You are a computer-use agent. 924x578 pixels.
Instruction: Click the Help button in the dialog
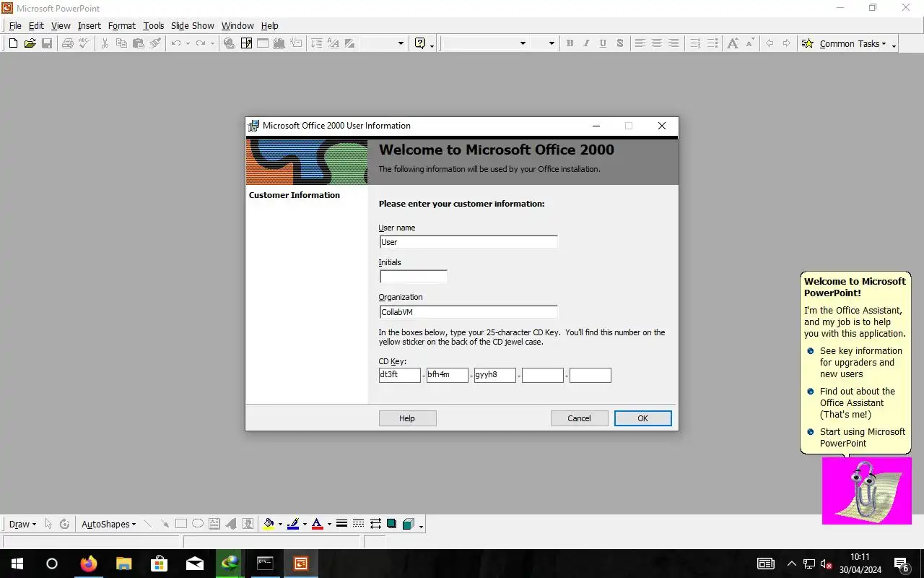point(407,418)
